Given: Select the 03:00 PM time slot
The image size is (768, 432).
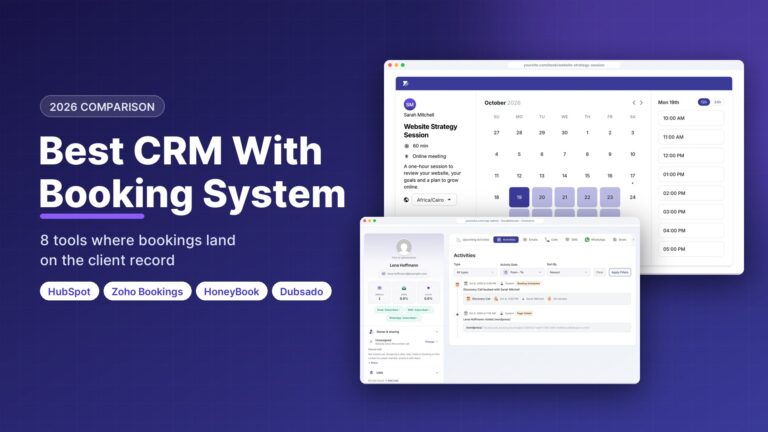Looking at the screenshot, I should pyautogui.click(x=690, y=212).
